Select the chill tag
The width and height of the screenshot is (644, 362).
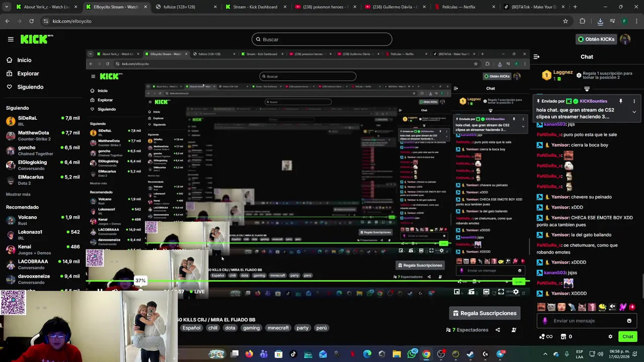tap(213, 328)
